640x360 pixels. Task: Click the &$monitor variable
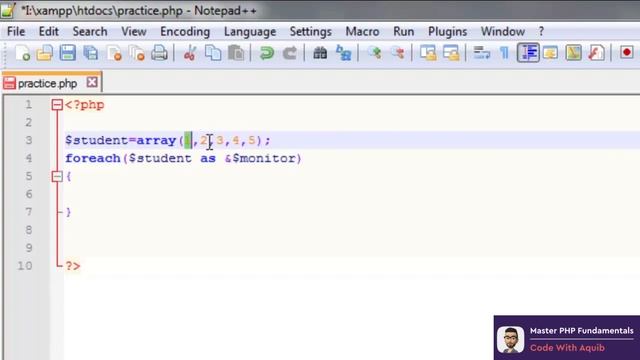click(x=260, y=158)
